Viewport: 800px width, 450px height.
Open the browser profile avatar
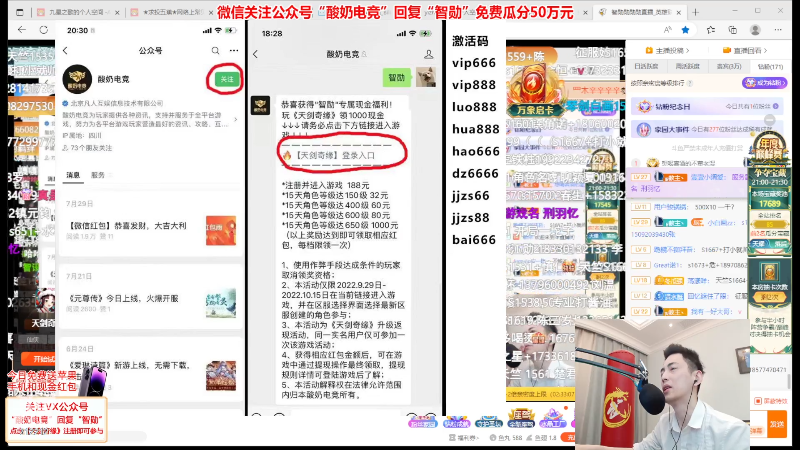(x=755, y=30)
